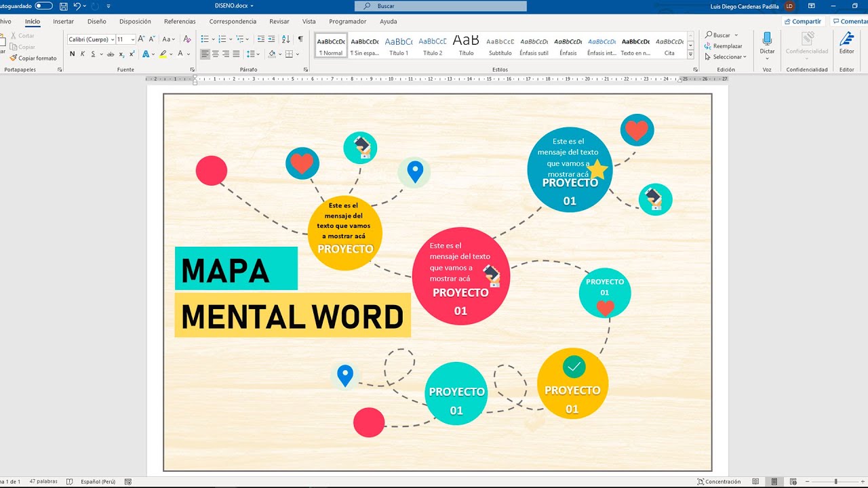868x488 pixels.
Task: Enable Concentración focus mode
Action: (717, 482)
